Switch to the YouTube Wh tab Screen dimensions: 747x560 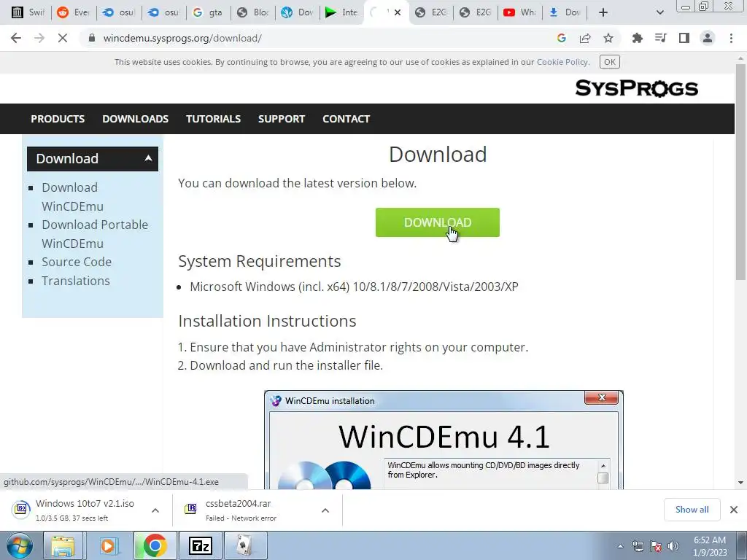click(x=519, y=12)
